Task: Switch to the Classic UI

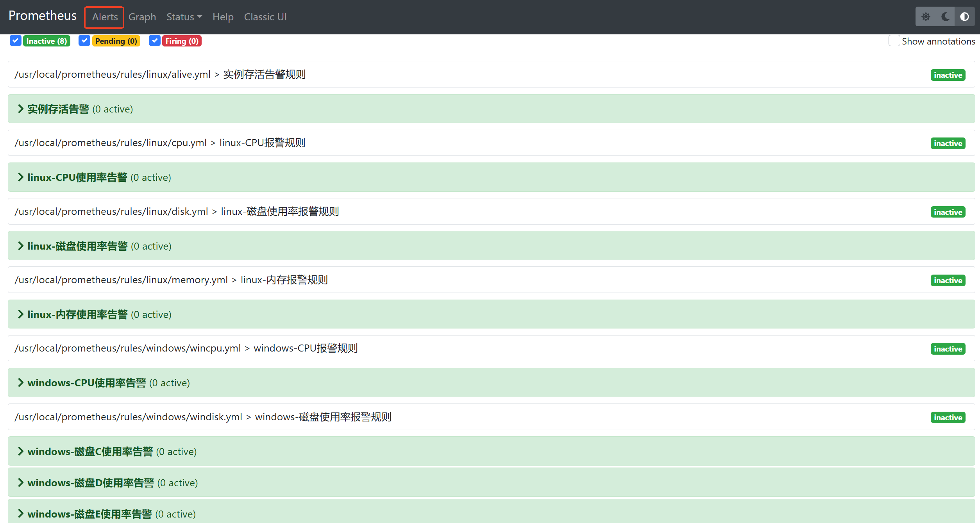Action: [265, 17]
